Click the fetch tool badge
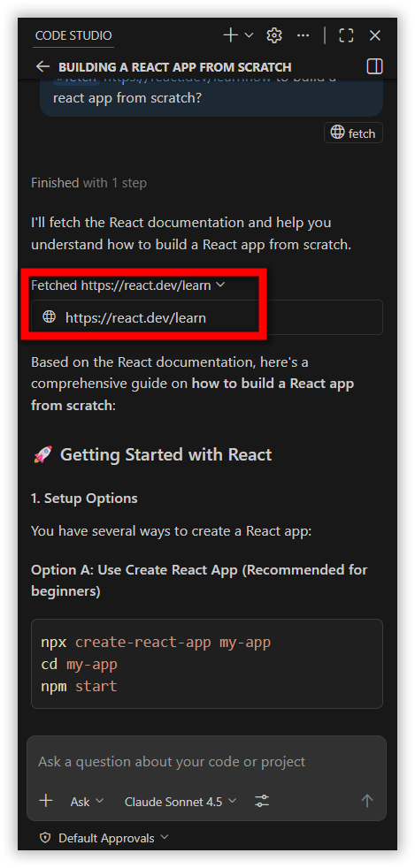This screenshot has height=868, width=415. click(x=353, y=133)
